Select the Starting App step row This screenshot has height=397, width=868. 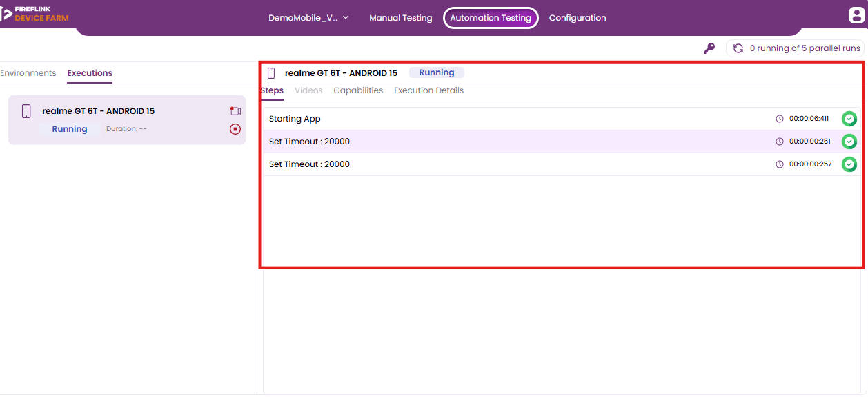561,119
